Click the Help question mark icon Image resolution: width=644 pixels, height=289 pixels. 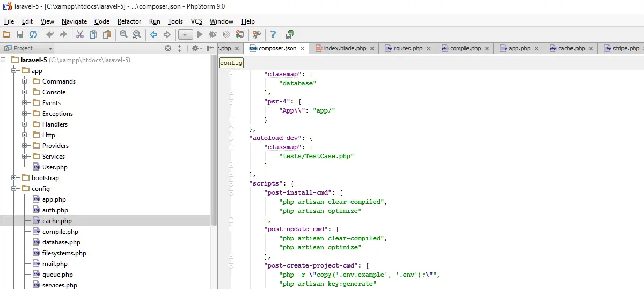[x=273, y=34]
